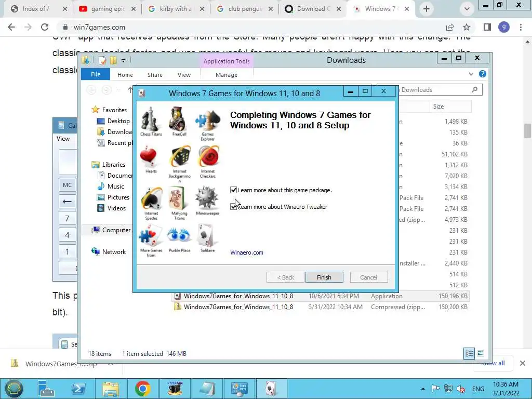Screen dimensions: 532x399
Task: Switch to details view icon in status bar
Action: tap(469, 353)
